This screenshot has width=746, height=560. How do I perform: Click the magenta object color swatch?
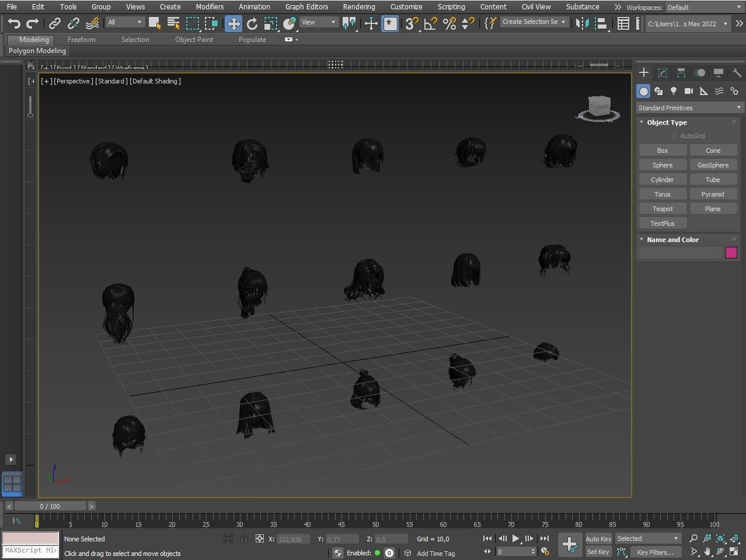(731, 253)
